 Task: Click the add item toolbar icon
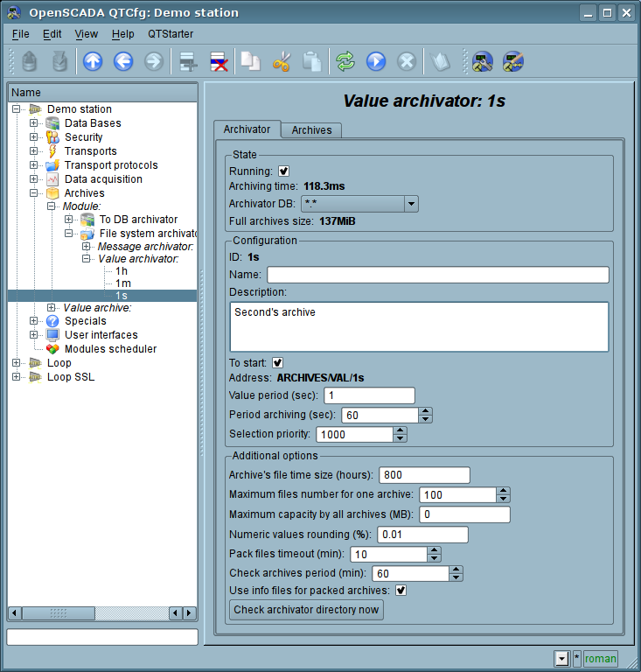pyautogui.click(x=188, y=62)
